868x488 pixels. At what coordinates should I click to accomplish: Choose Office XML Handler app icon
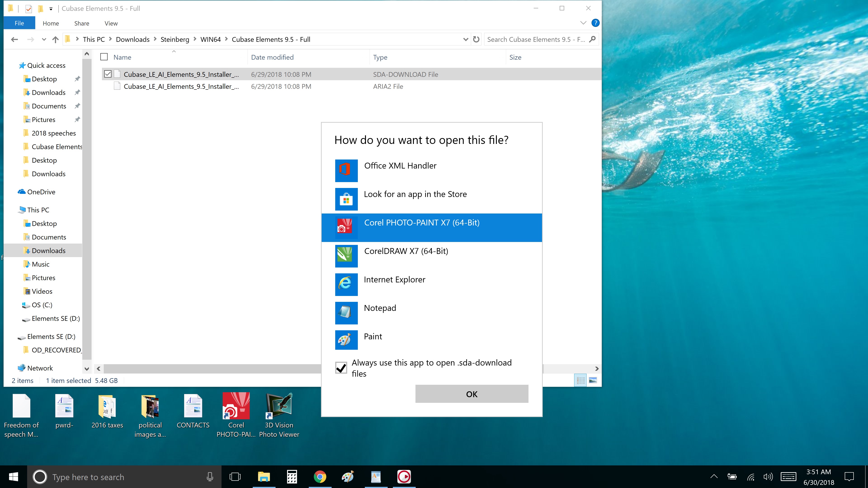pos(346,170)
